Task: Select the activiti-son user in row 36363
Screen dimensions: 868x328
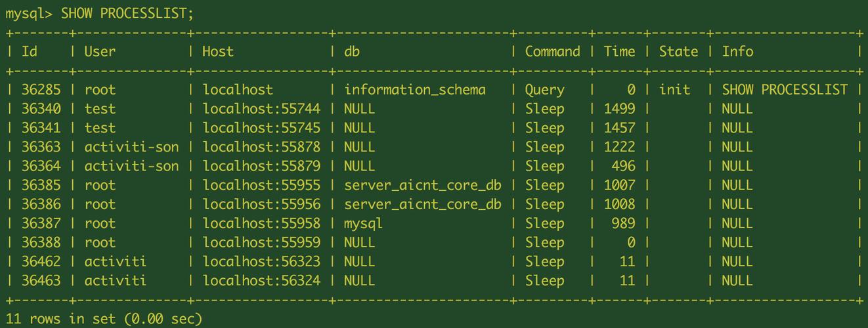Action: coord(131,147)
